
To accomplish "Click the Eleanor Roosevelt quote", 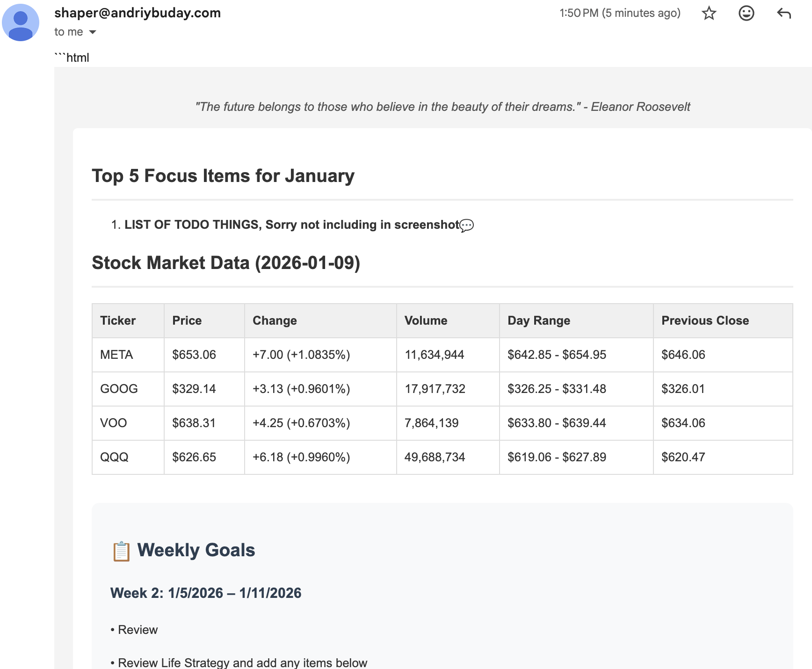I will point(442,107).
